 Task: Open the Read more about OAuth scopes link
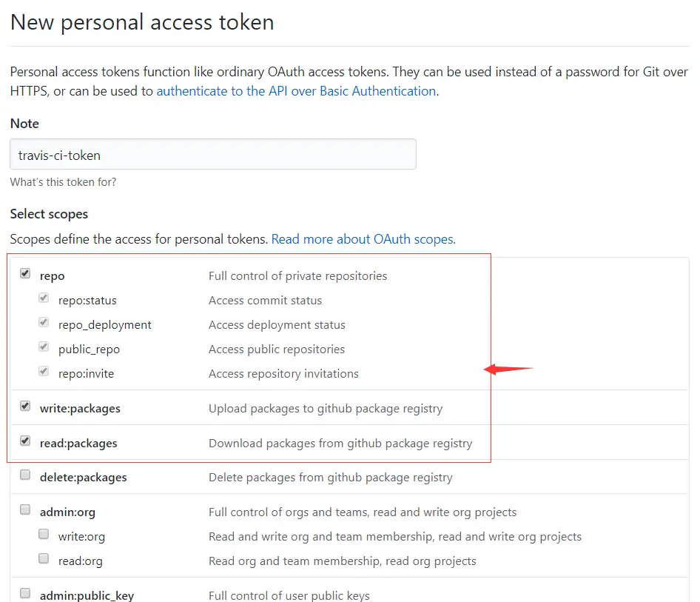[x=363, y=239]
